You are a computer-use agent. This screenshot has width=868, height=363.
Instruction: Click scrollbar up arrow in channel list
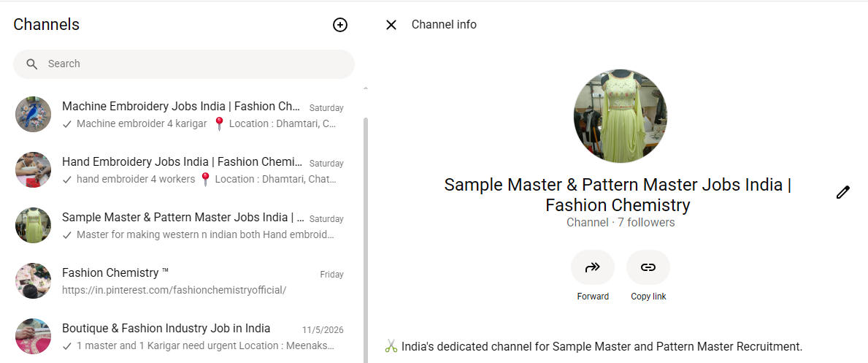[x=365, y=88]
